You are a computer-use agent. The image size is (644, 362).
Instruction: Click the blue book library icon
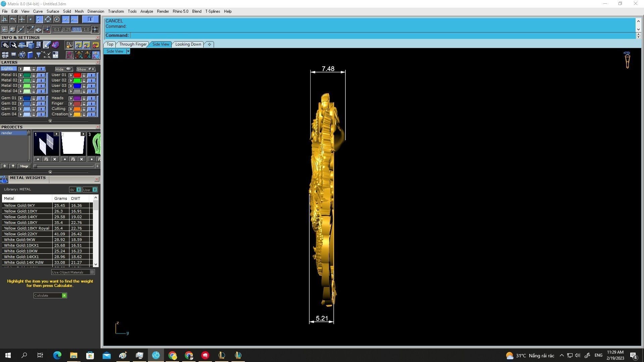(30, 55)
